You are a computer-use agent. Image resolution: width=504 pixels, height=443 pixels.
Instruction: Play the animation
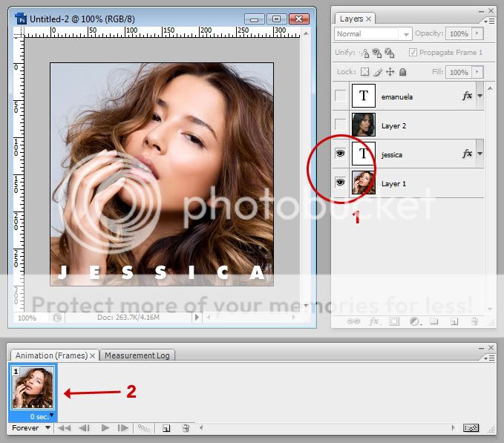(x=105, y=428)
